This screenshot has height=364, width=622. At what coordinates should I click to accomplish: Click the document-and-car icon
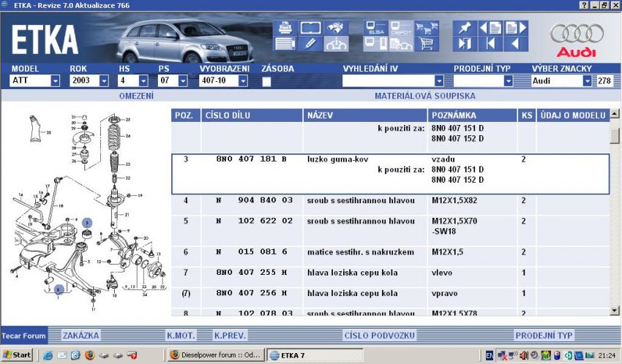pos(401,44)
